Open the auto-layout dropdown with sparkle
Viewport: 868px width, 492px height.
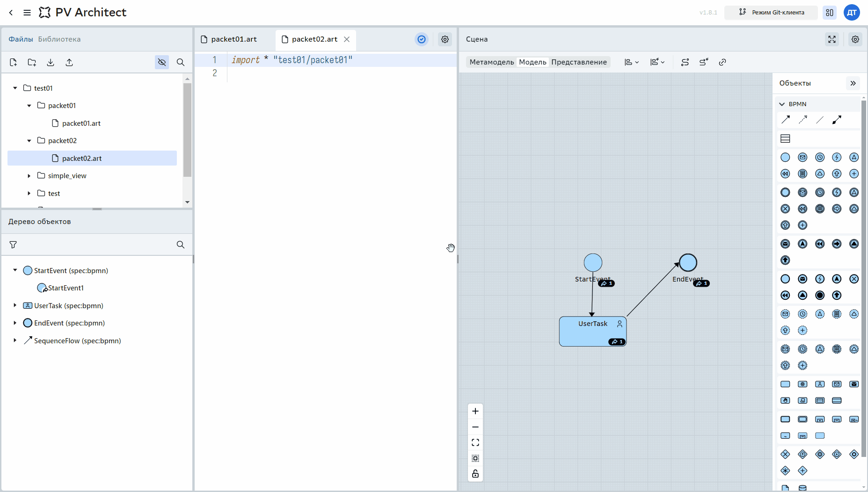coord(657,62)
